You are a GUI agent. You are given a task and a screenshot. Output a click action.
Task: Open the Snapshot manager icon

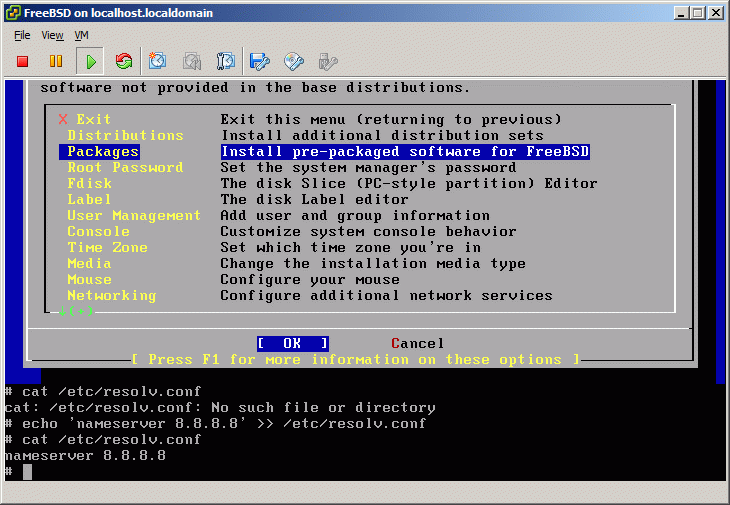[x=226, y=61]
